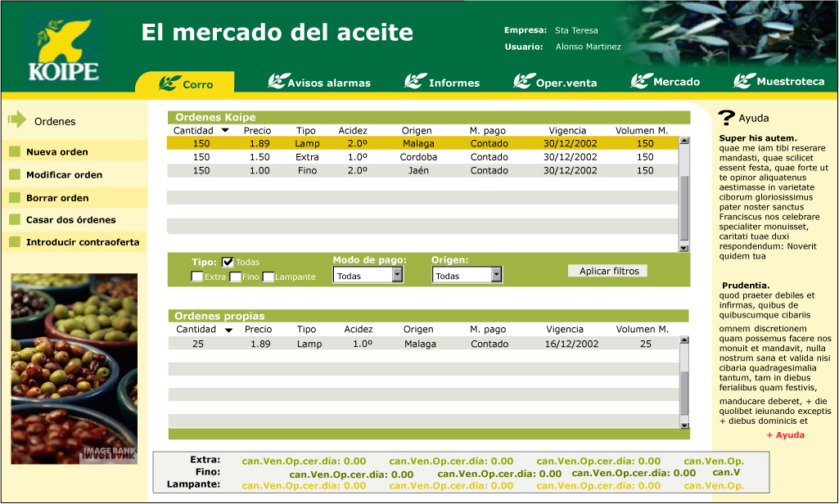Click the Aplicar filtros button
This screenshot has width=839, height=504.
coord(608,271)
